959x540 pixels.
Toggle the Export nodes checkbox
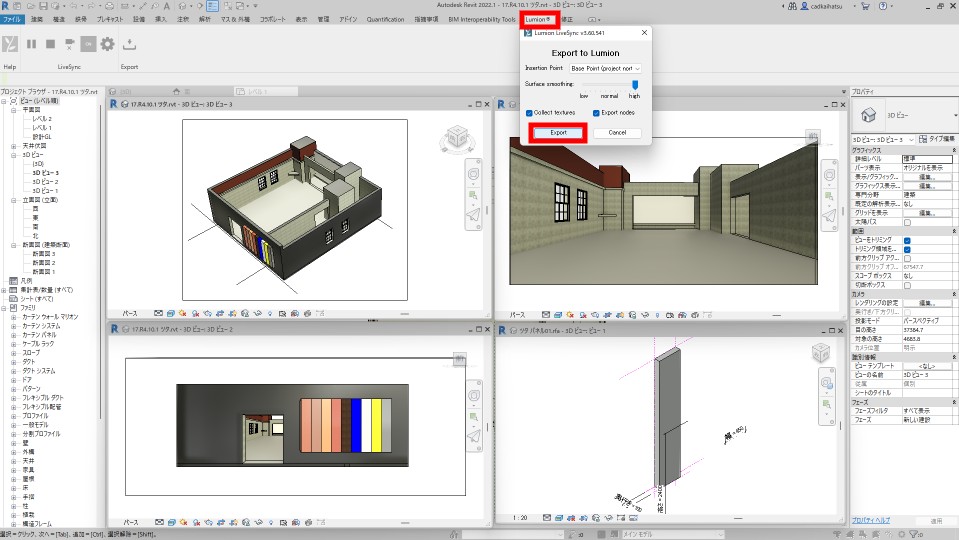(596, 113)
